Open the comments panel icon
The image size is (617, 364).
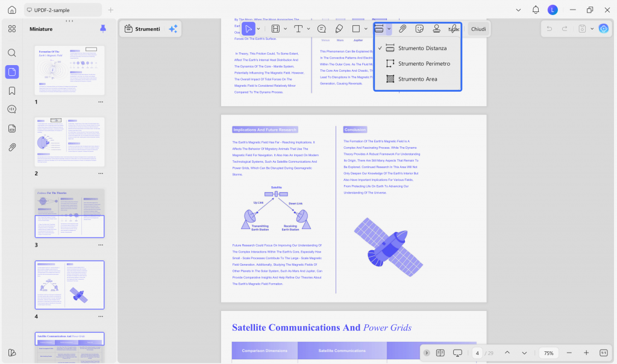tap(12, 110)
